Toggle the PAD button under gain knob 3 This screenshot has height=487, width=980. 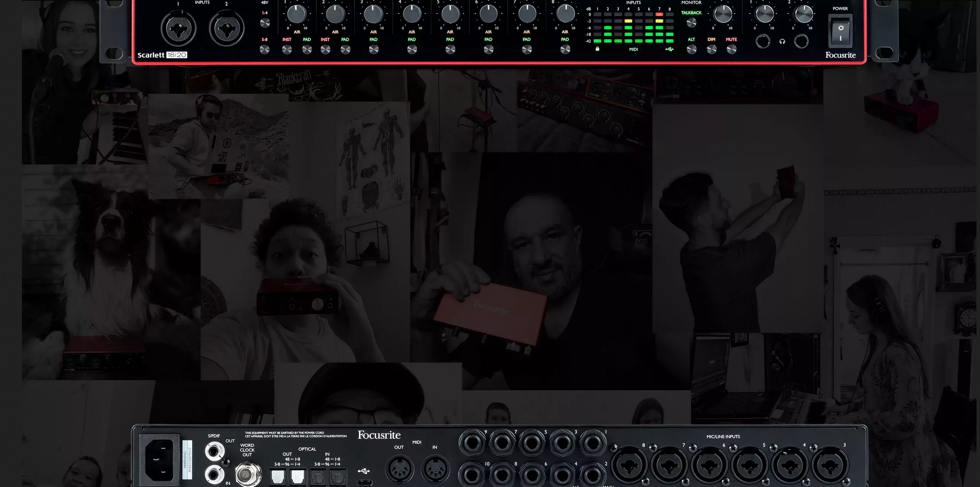(374, 50)
